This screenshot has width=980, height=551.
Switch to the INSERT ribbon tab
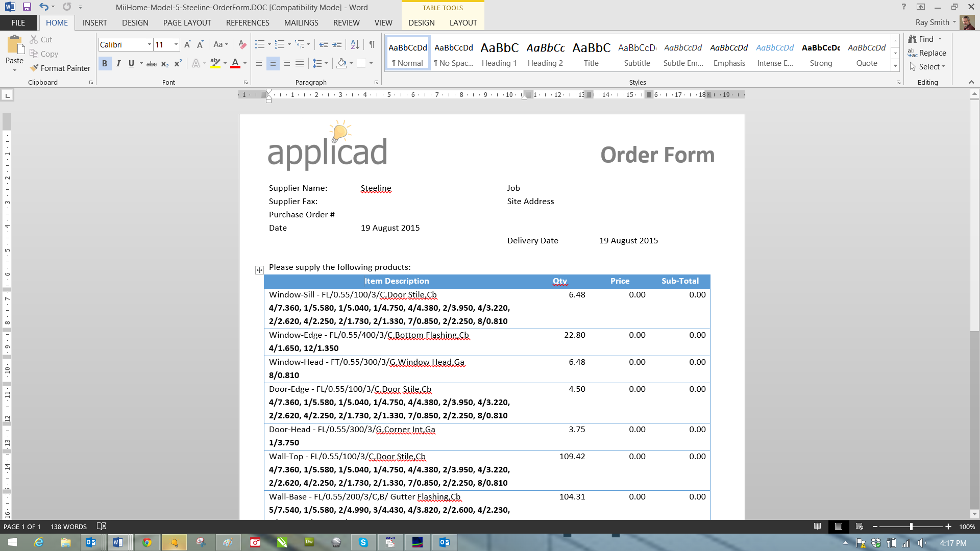tap(94, 22)
